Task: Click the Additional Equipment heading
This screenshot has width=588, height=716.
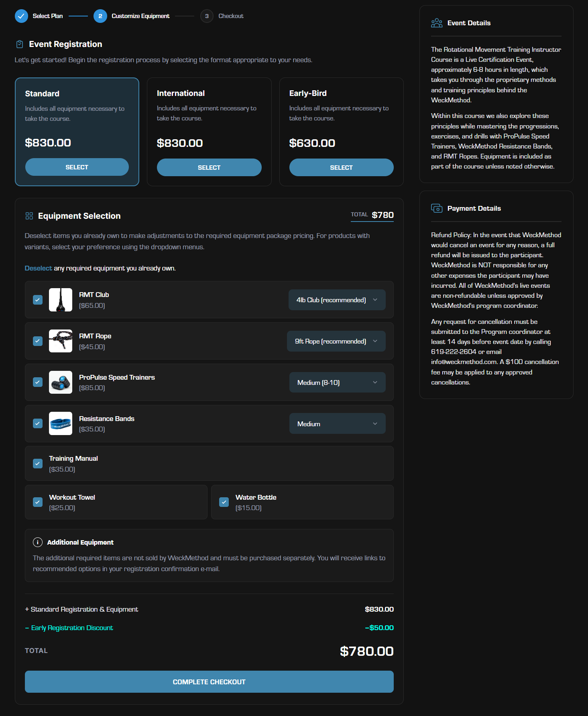Action: click(x=80, y=542)
